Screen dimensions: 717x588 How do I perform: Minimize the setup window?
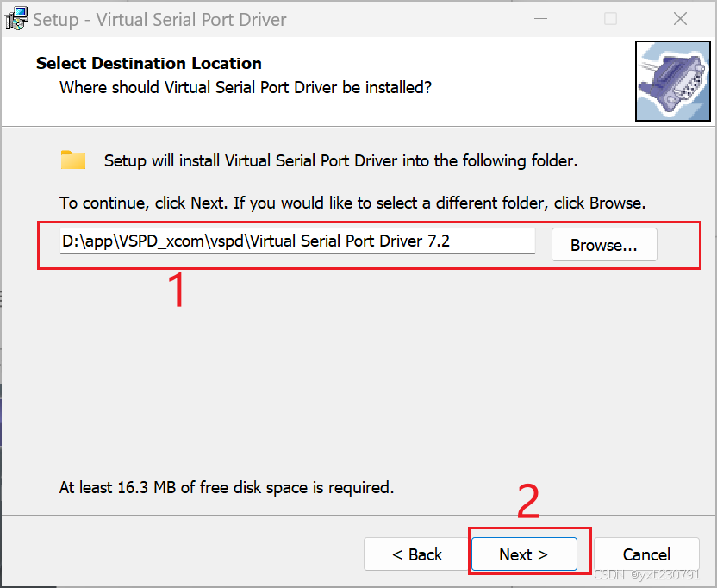coord(540,19)
